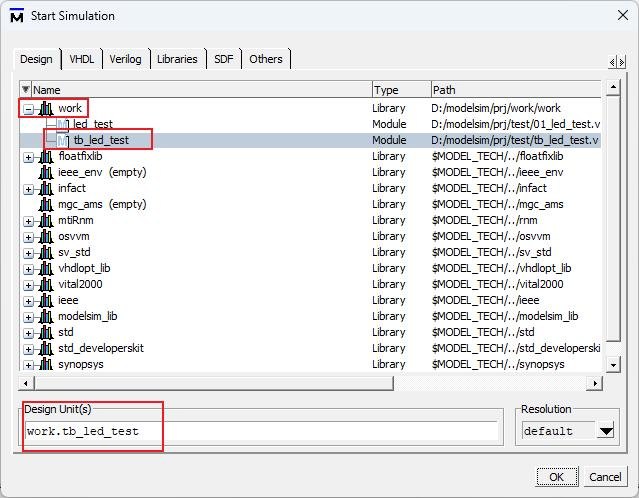Expand the mtiRnm library

point(28,221)
